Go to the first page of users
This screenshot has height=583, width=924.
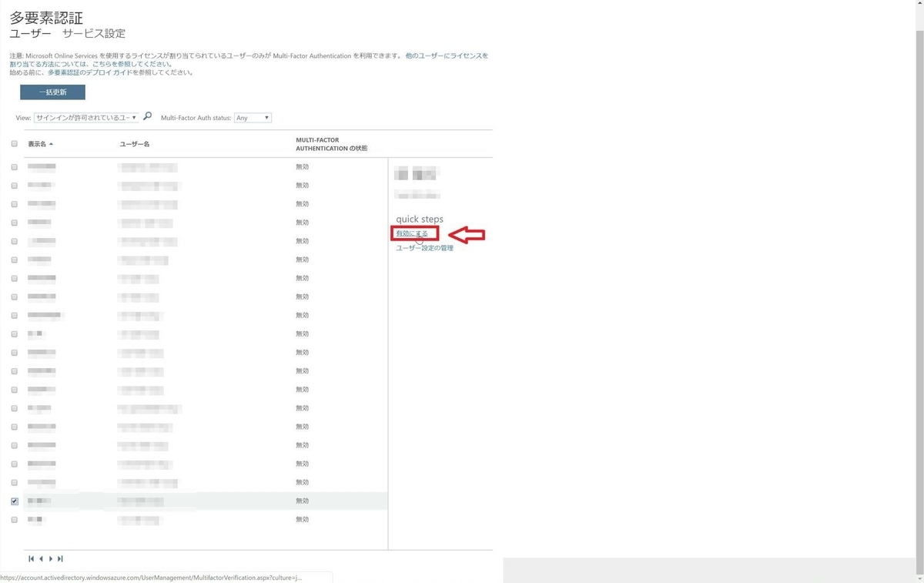coord(31,559)
